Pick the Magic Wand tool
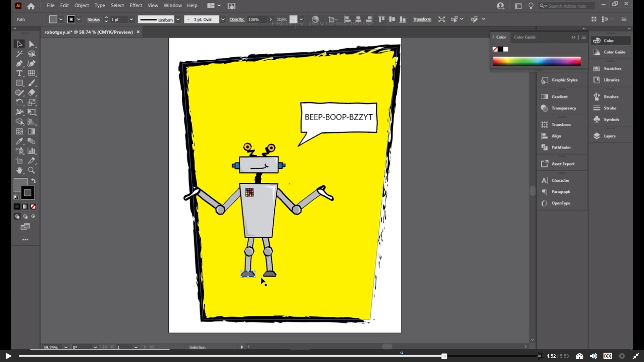This screenshot has height=362, width=644. point(19,54)
